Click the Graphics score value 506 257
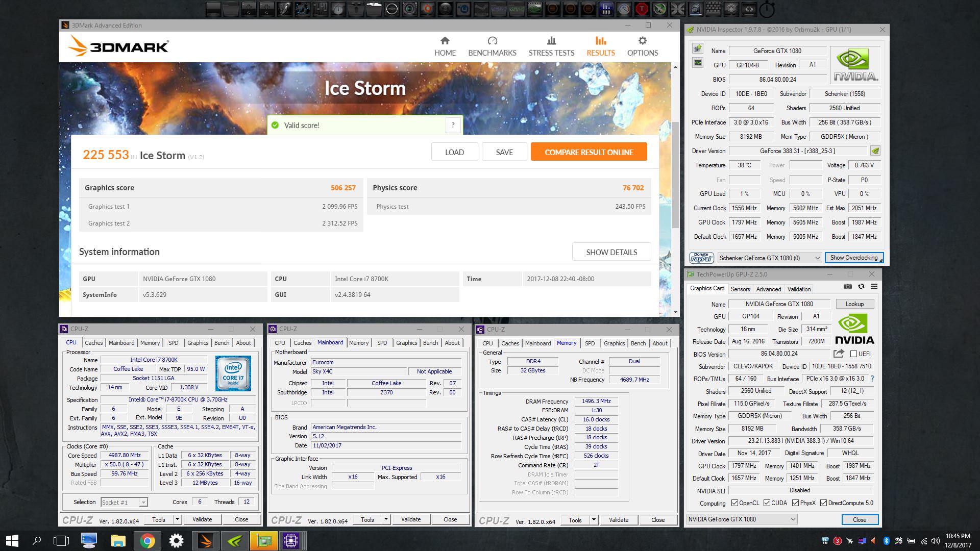Screen dimensions: 980x551 coord(343,188)
